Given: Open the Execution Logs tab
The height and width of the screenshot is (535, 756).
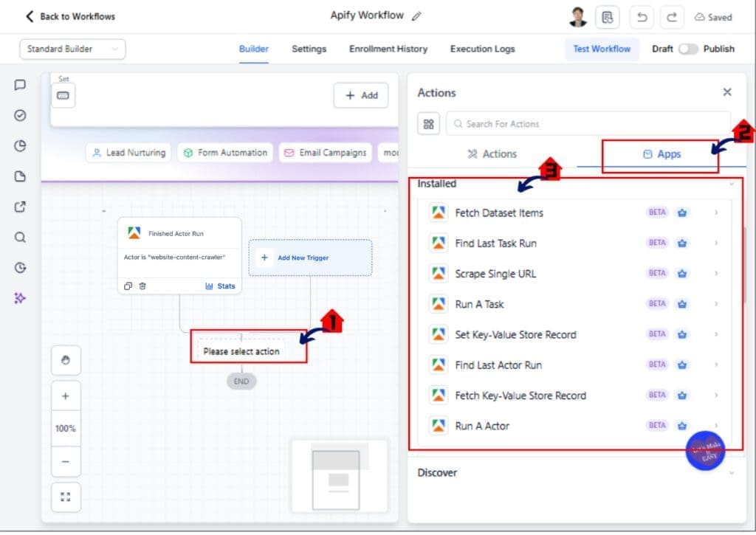Looking at the screenshot, I should point(483,49).
